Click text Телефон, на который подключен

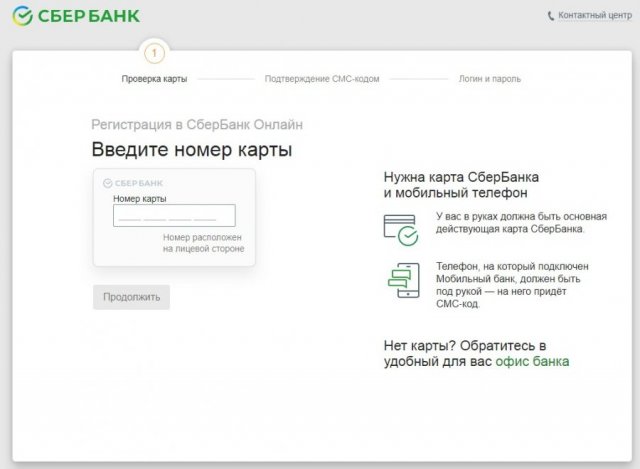point(512,267)
